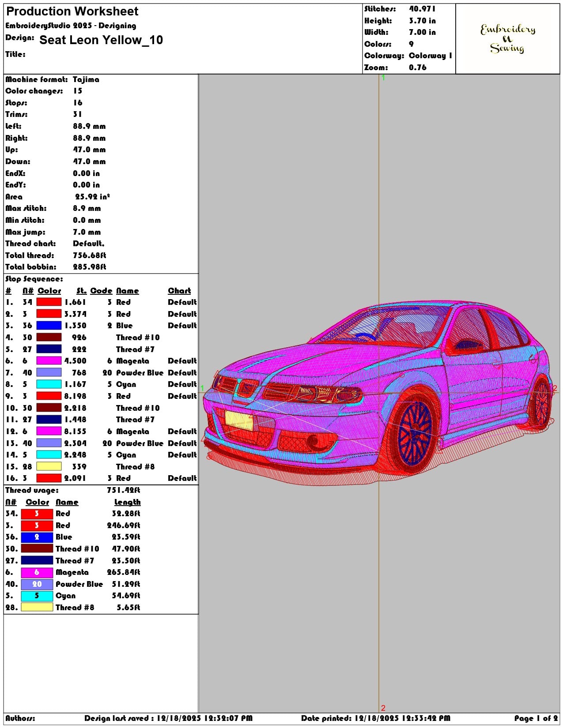The width and height of the screenshot is (563, 728).
Task: Click the red swatch in stop sequence row 1
Action: [49, 302]
